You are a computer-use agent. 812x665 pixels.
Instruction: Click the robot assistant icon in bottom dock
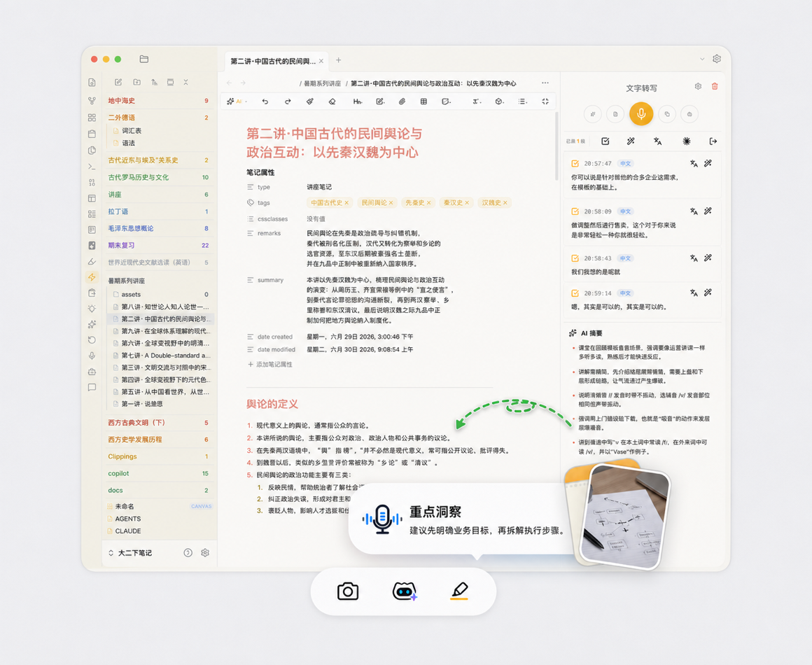405,591
